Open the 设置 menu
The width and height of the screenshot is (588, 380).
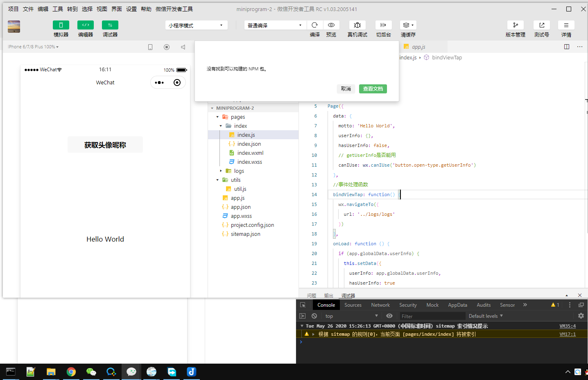point(131,9)
